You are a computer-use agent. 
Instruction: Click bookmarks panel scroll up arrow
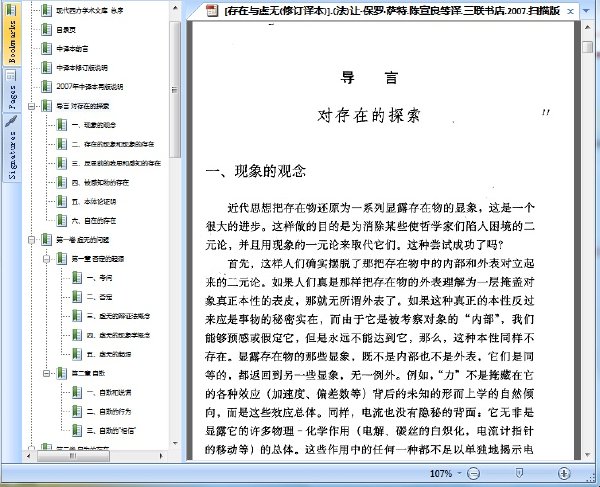pos(175,8)
